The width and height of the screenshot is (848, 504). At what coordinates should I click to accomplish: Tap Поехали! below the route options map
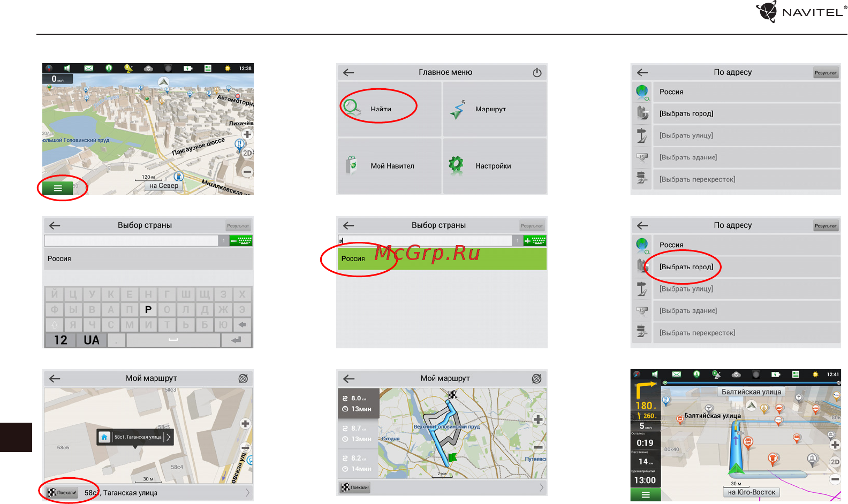(355, 487)
